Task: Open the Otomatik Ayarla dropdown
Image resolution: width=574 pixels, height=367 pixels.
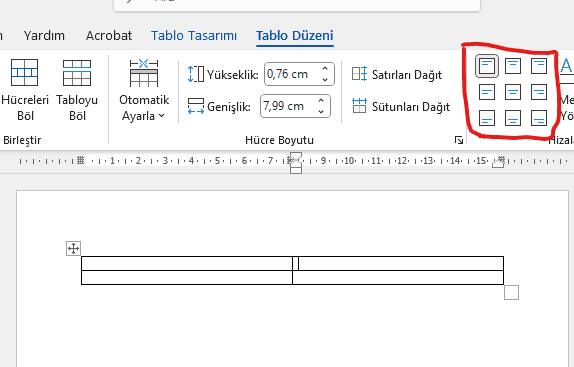Action: (144, 90)
